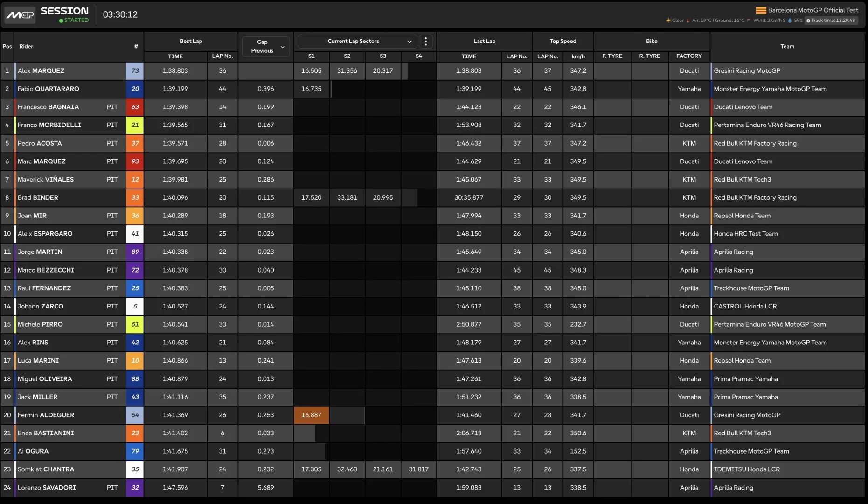Click the F. TYRE column header
Screen dimensions: 868x504
(612, 56)
